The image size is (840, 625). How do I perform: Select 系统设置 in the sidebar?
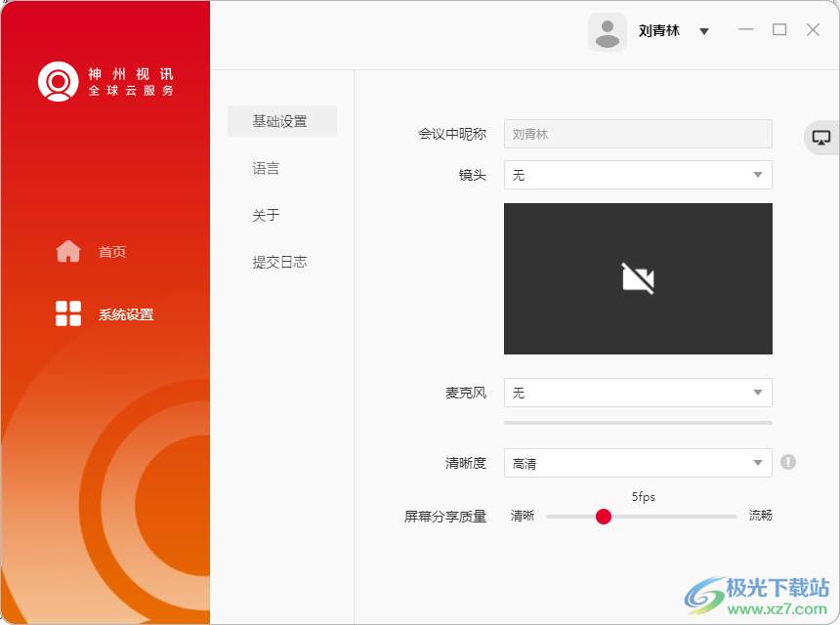tap(126, 314)
